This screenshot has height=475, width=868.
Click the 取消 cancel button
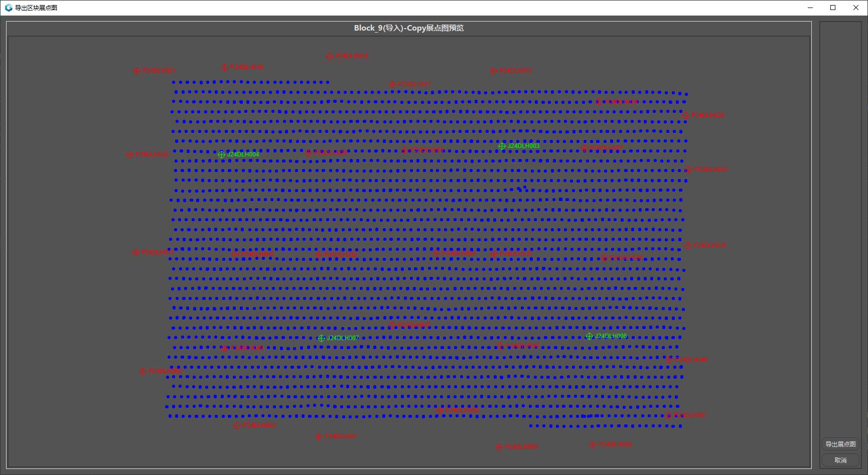pyautogui.click(x=840, y=460)
